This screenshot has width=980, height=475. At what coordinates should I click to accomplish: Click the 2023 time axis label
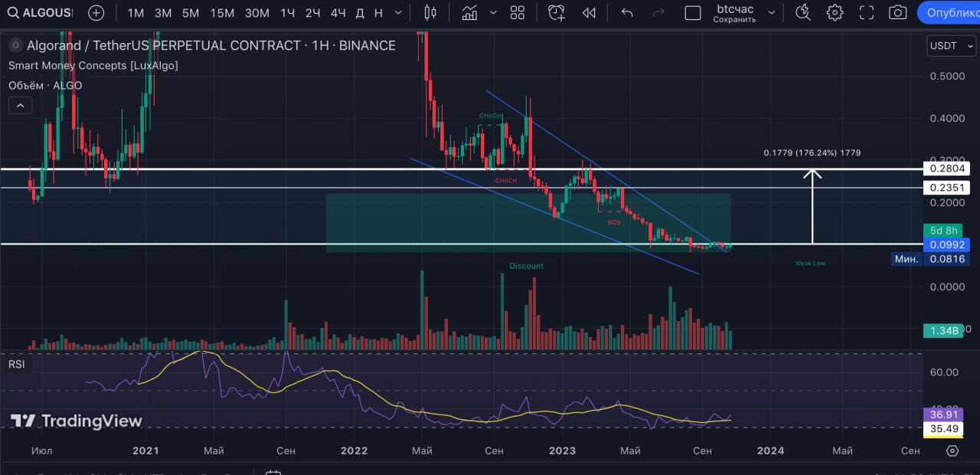pyautogui.click(x=563, y=450)
